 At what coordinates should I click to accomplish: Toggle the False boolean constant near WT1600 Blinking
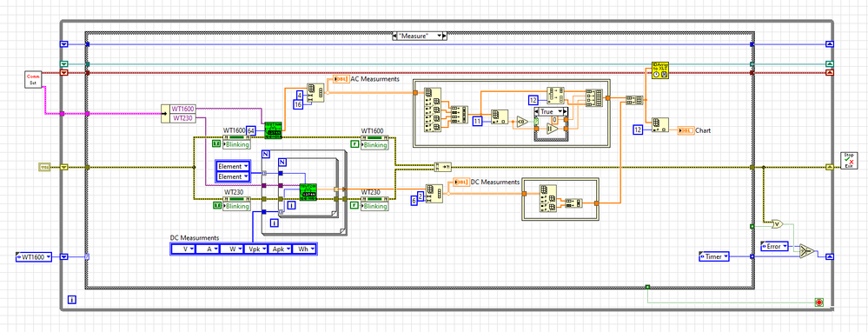pos(354,144)
